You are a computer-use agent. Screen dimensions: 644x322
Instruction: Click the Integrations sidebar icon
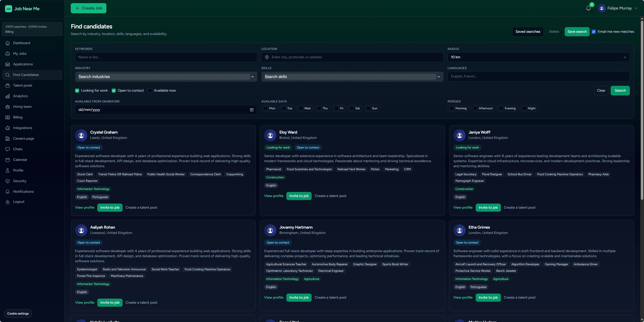tap(8, 128)
